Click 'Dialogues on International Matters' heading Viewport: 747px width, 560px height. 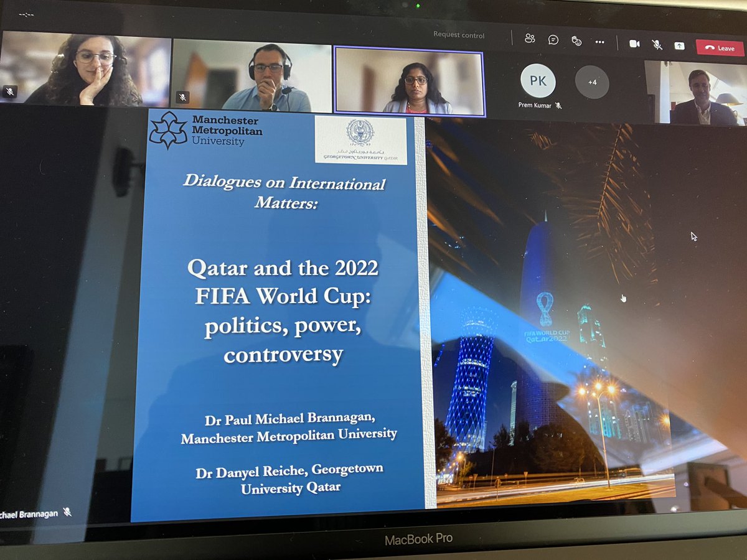point(286,192)
